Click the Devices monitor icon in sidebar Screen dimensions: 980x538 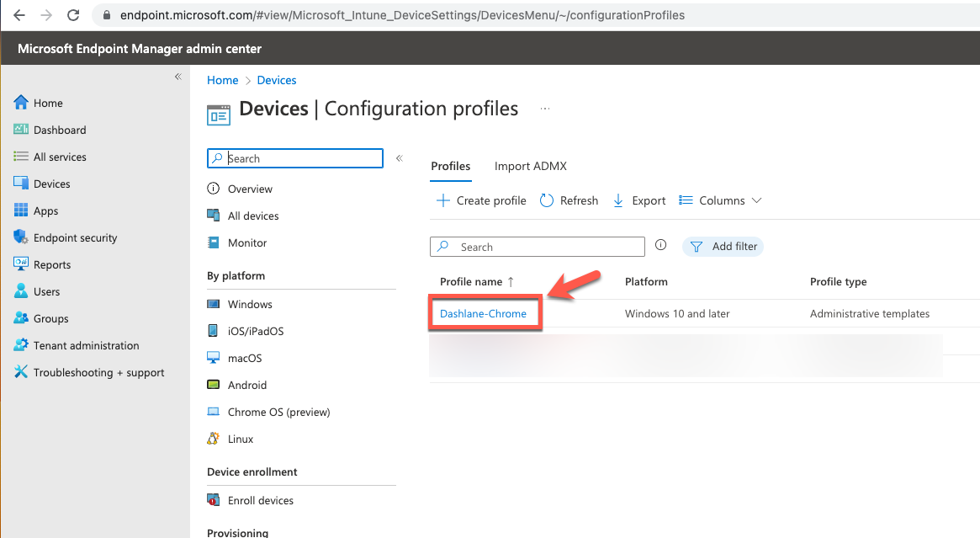point(21,183)
